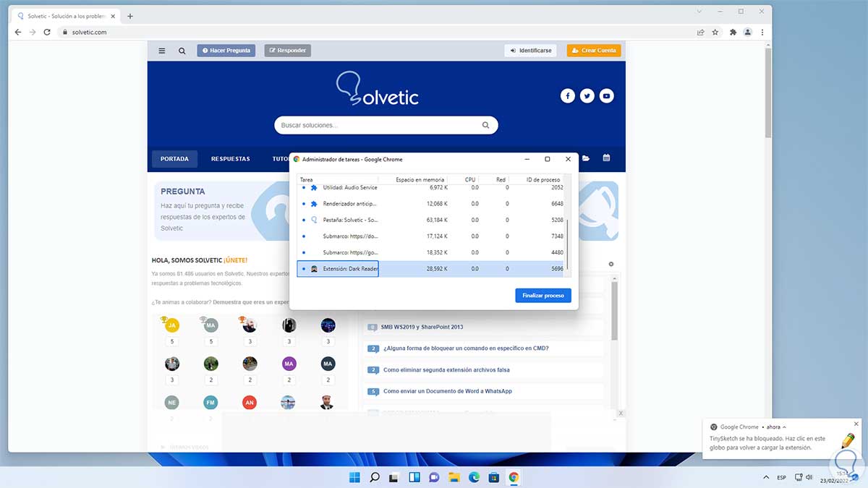The width and height of the screenshot is (868, 488).
Task: Sort task manager by CPU column
Action: point(464,179)
